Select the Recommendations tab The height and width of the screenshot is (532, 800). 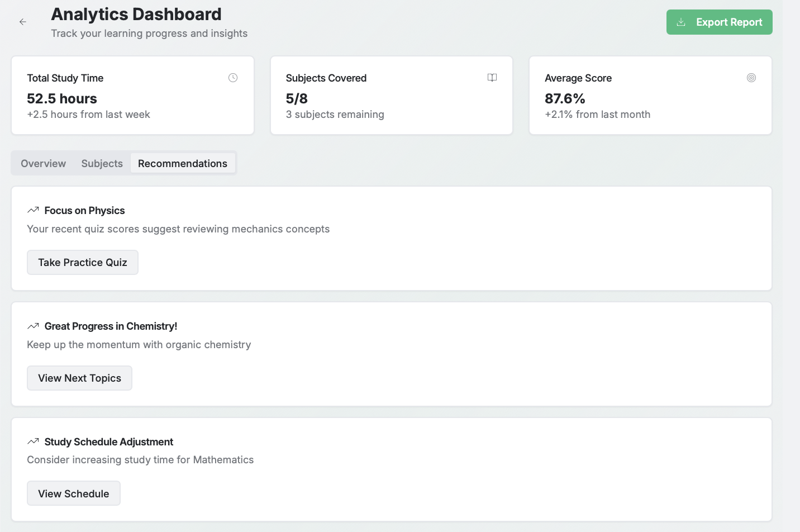click(183, 163)
